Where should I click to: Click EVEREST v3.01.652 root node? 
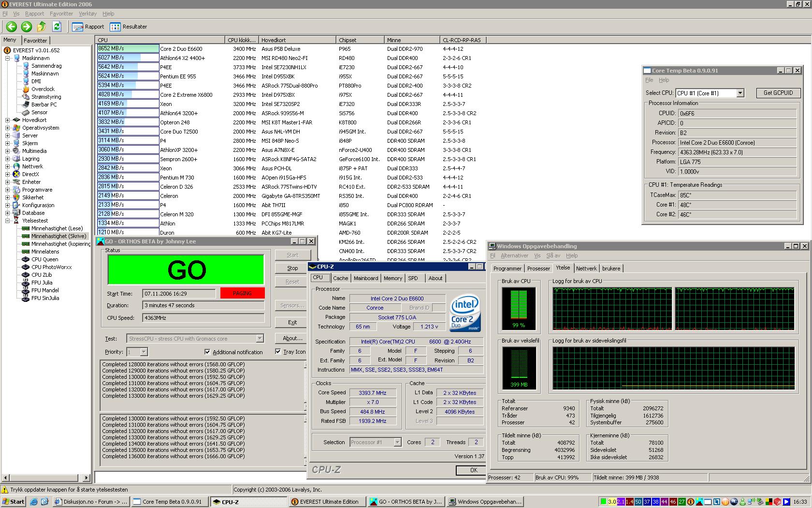(36, 50)
